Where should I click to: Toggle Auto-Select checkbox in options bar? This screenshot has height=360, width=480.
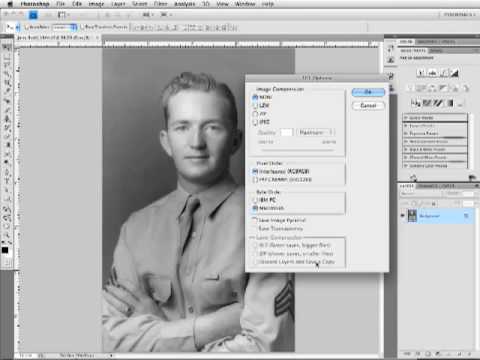pos(27,27)
